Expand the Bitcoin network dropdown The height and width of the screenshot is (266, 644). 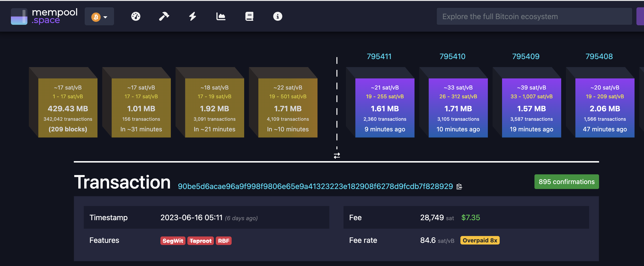[99, 17]
